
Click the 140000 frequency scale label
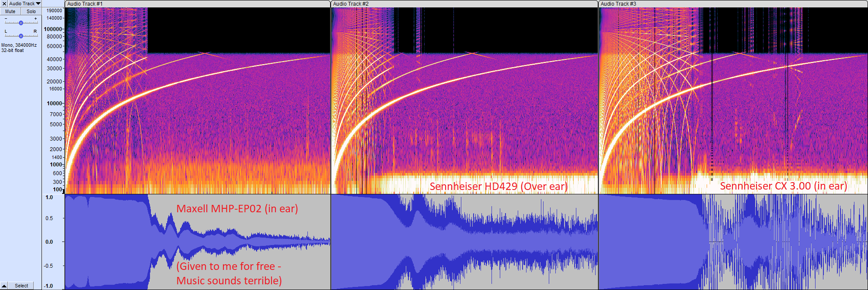(x=54, y=18)
